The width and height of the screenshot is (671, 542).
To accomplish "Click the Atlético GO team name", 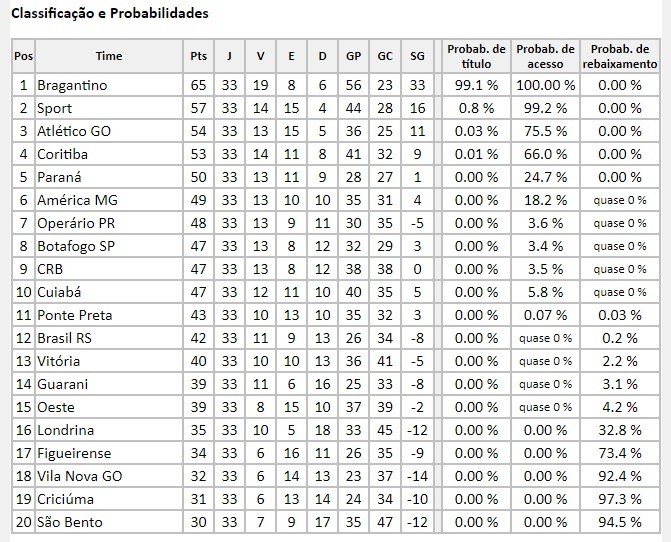I will point(74,131).
